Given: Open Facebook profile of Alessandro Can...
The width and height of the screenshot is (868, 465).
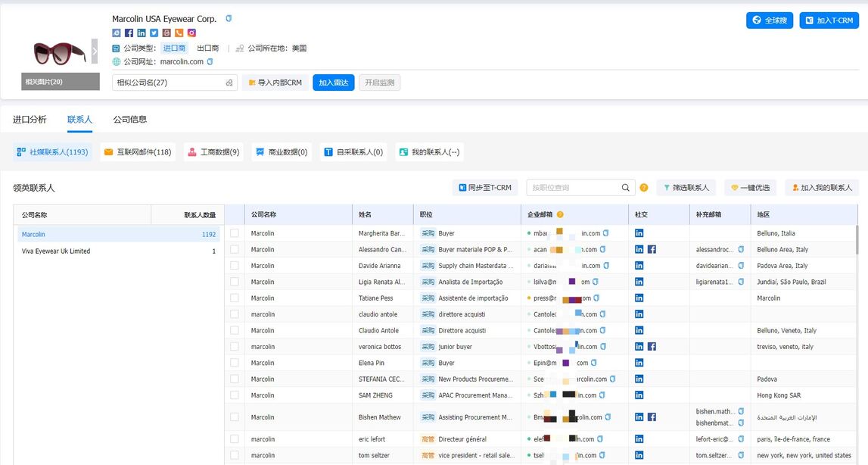Looking at the screenshot, I should (652, 249).
